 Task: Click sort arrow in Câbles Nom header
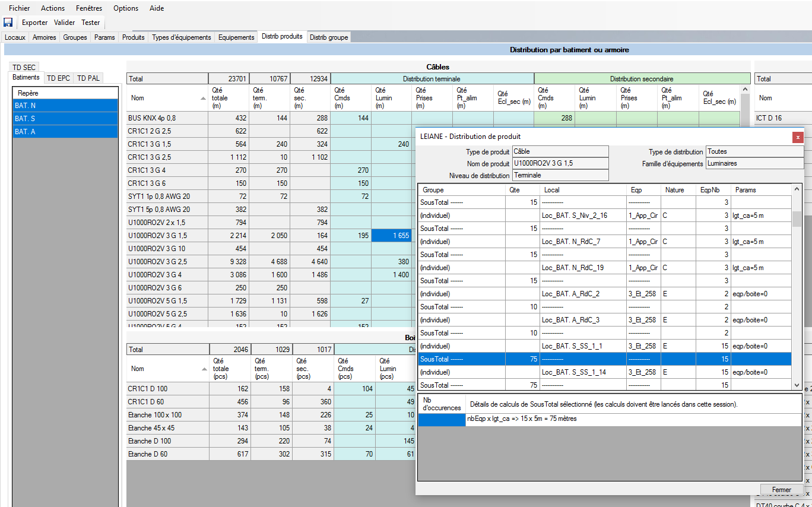[x=204, y=98]
